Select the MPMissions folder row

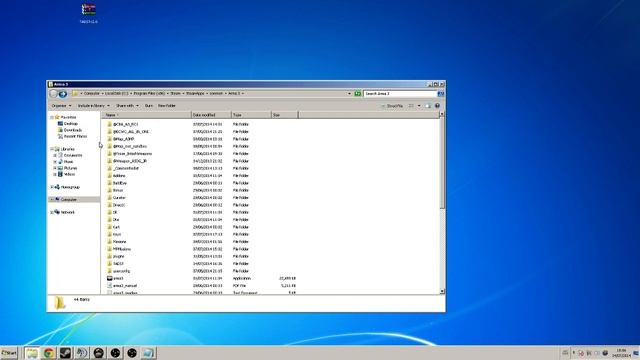pyautogui.click(x=200, y=249)
